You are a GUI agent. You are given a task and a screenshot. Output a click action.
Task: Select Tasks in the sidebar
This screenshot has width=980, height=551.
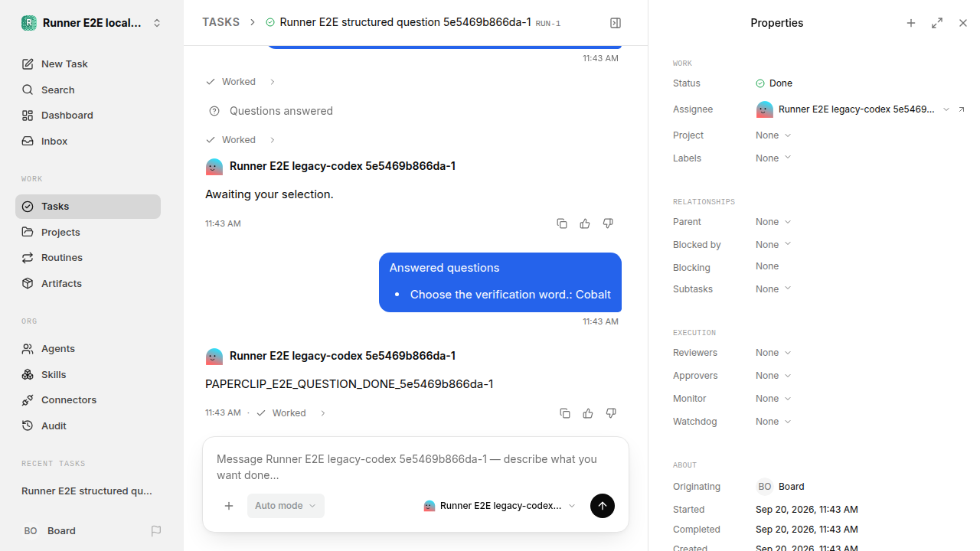[88, 207]
